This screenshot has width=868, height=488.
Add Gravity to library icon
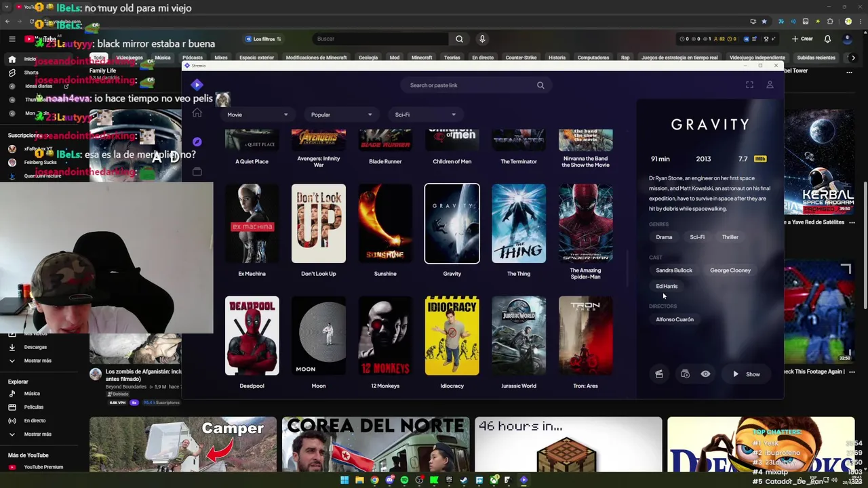685,374
